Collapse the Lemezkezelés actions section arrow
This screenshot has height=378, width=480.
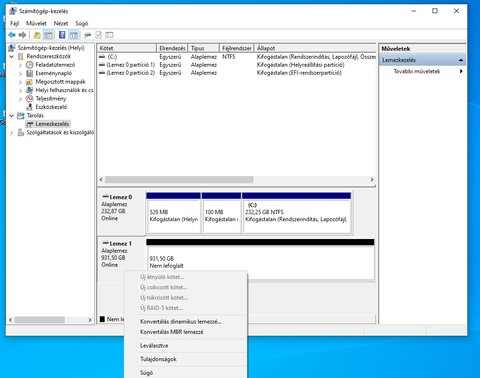pos(461,60)
